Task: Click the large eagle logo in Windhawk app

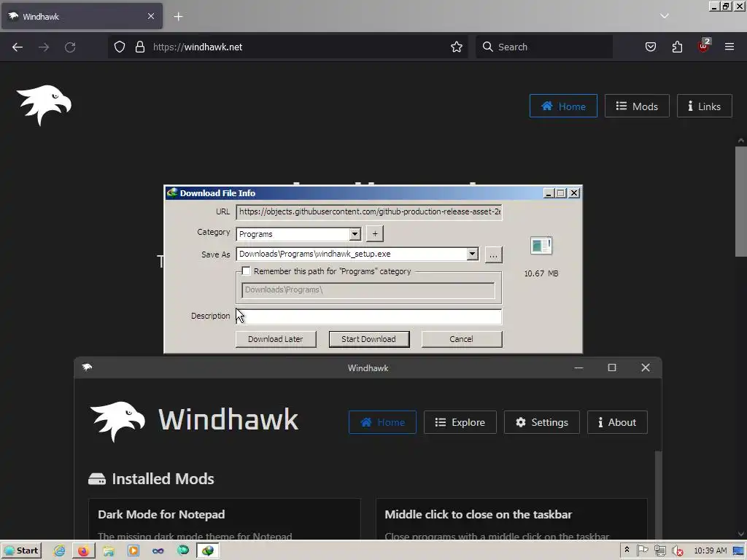Action: click(x=117, y=421)
